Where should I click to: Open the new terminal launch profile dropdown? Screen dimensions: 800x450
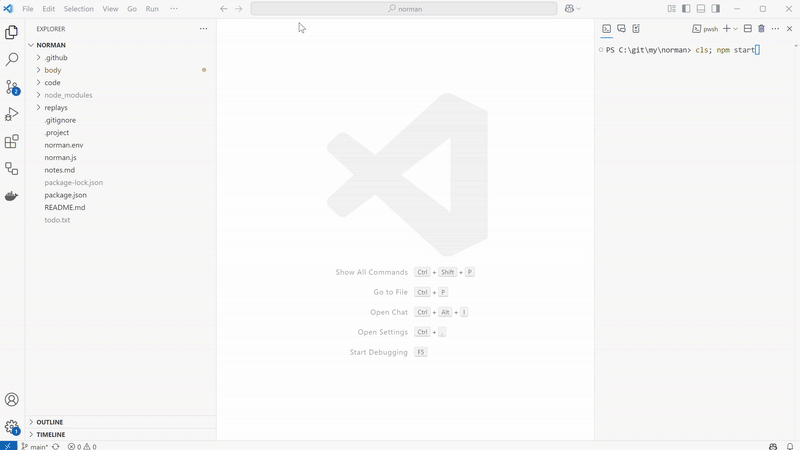[735, 29]
